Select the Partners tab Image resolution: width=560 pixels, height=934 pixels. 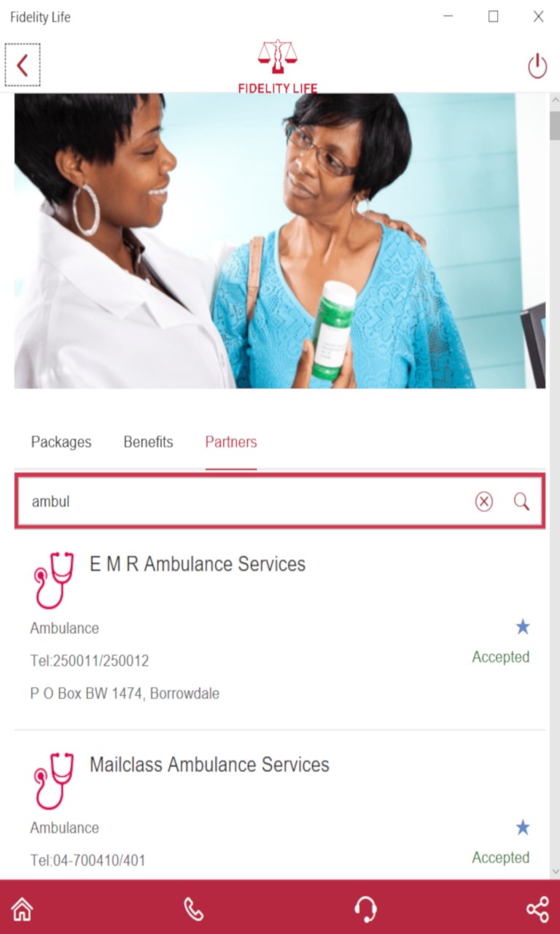231,442
